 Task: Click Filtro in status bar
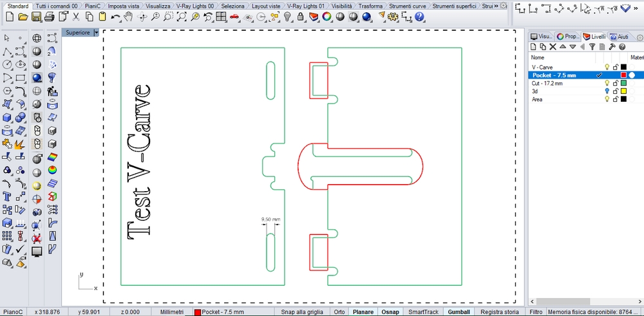[536, 312]
